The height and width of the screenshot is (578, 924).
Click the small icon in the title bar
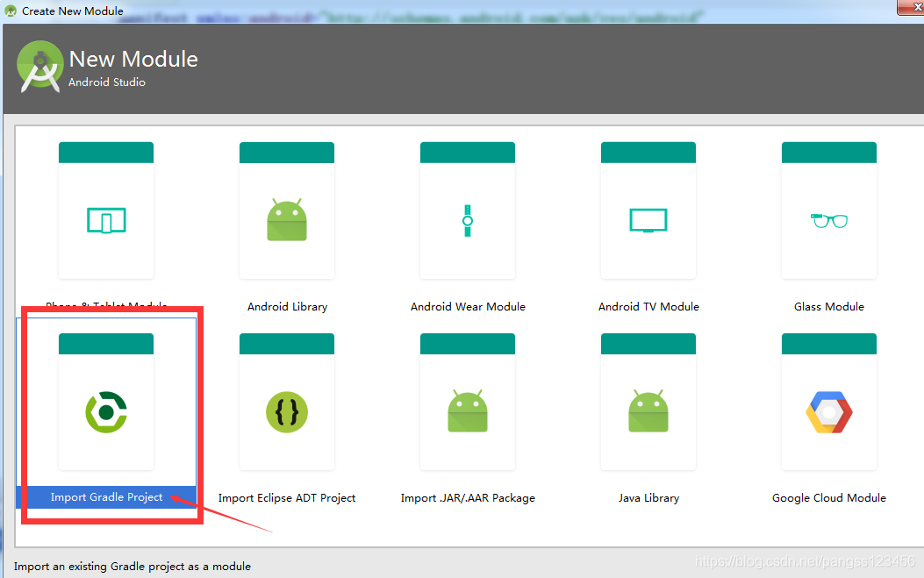10,11
